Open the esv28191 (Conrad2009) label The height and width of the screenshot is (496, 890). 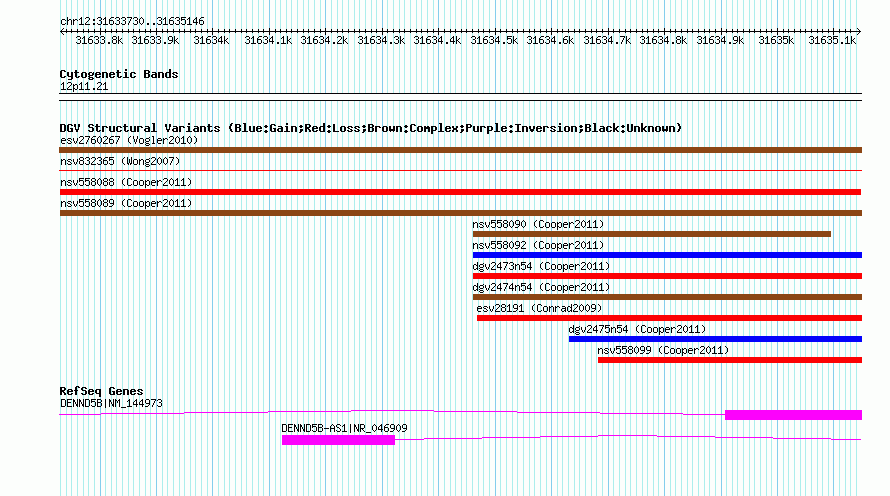pos(539,308)
